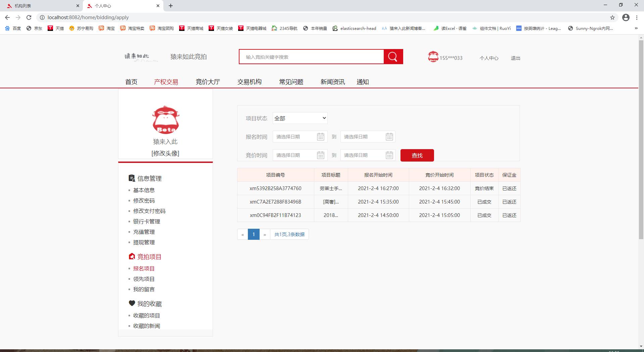Open 基本信息 in sidebar
This screenshot has width=644, height=352.
[144, 190]
